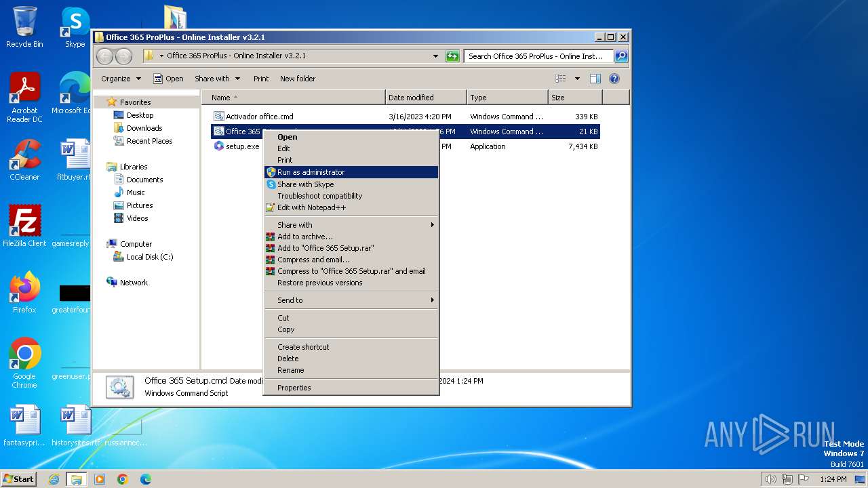This screenshot has height=488, width=868.
Task: Select the Activador office.cmd file
Action: [406, 117]
